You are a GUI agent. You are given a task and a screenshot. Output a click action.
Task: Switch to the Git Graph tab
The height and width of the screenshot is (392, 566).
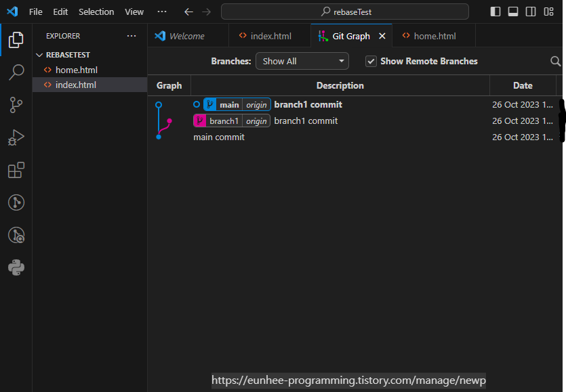[351, 36]
